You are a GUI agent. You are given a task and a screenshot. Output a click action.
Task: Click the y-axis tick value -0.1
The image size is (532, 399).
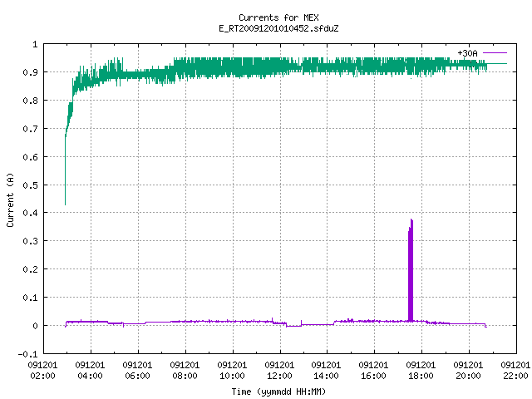27,354
